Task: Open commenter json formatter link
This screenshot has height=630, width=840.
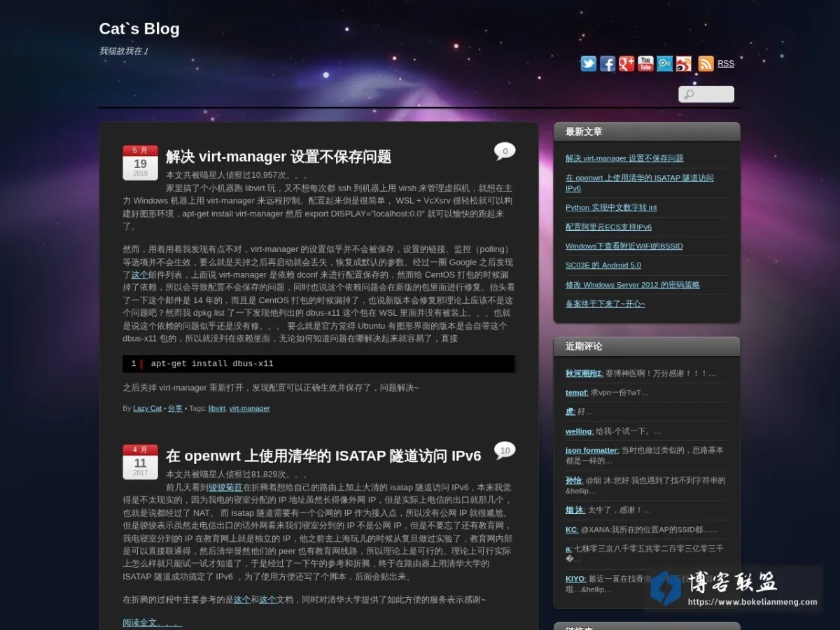Action: [x=592, y=450]
